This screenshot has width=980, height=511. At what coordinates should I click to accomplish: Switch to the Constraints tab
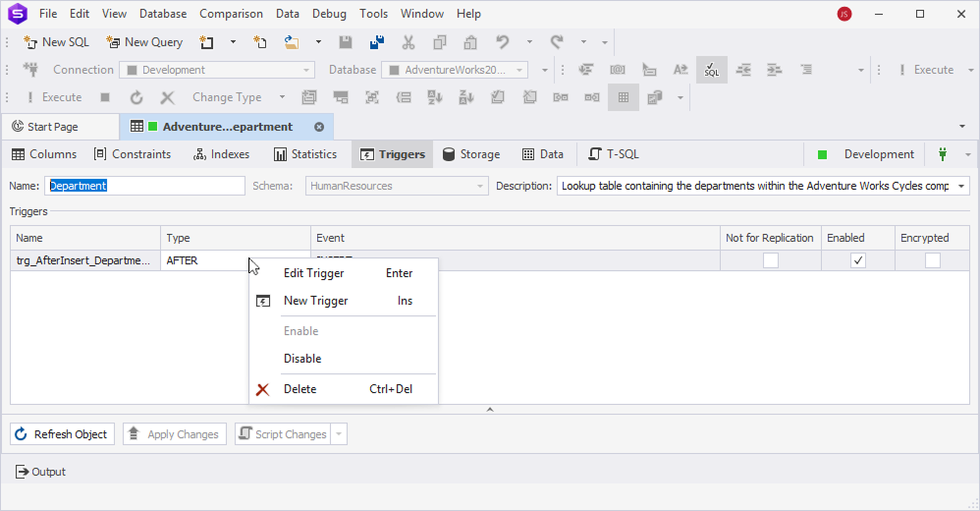click(132, 154)
